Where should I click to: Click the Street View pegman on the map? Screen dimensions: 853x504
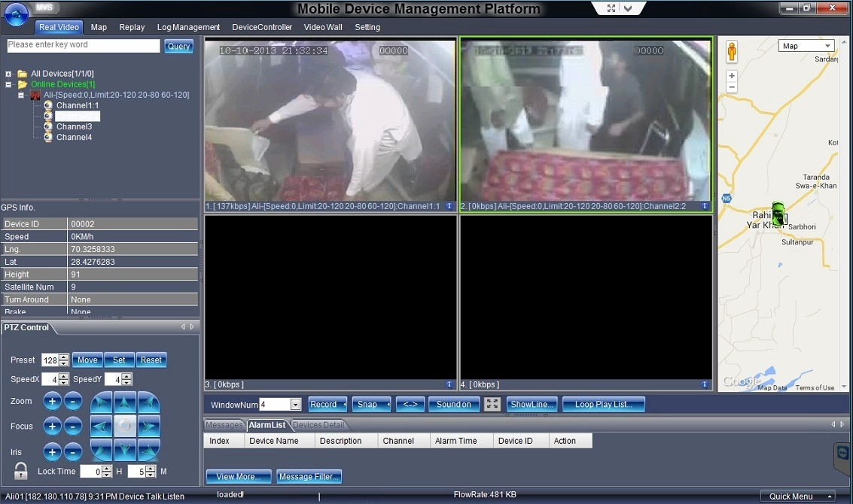point(732,52)
